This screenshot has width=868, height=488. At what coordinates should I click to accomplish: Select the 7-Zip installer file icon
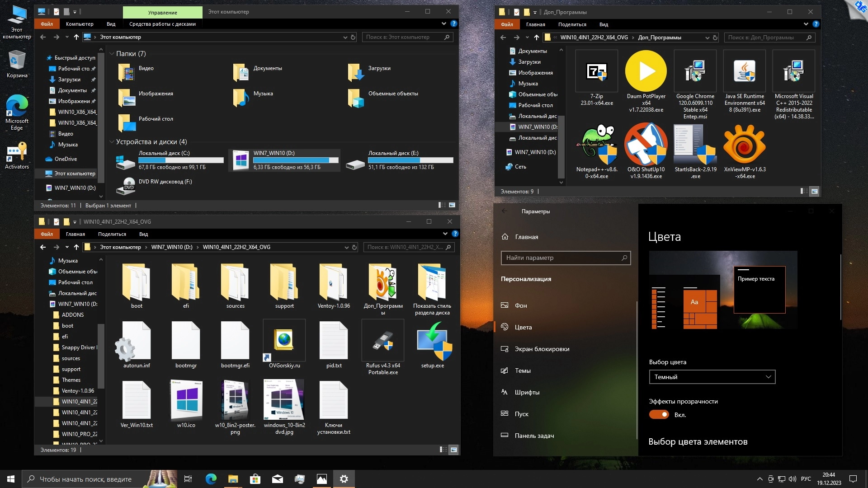pos(596,71)
